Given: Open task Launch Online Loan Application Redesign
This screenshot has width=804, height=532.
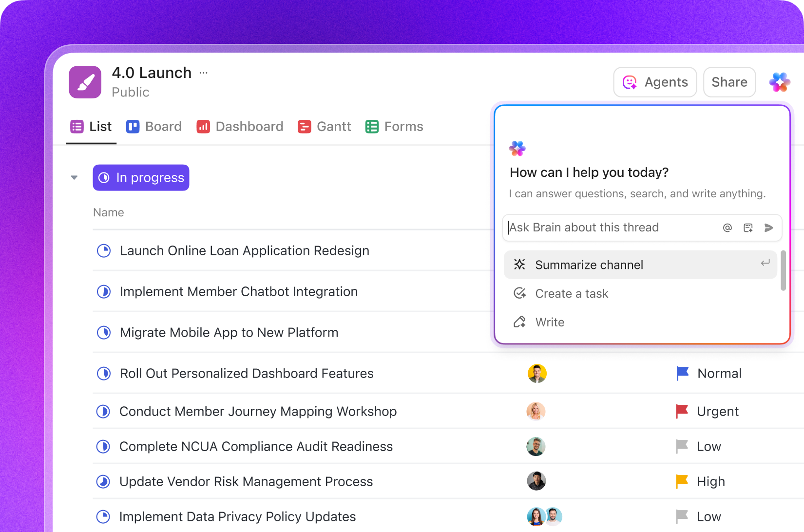Looking at the screenshot, I should click(245, 251).
